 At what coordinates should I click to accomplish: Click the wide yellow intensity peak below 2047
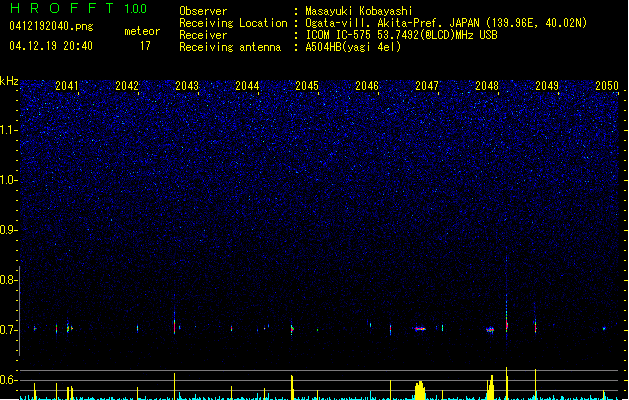420,390
